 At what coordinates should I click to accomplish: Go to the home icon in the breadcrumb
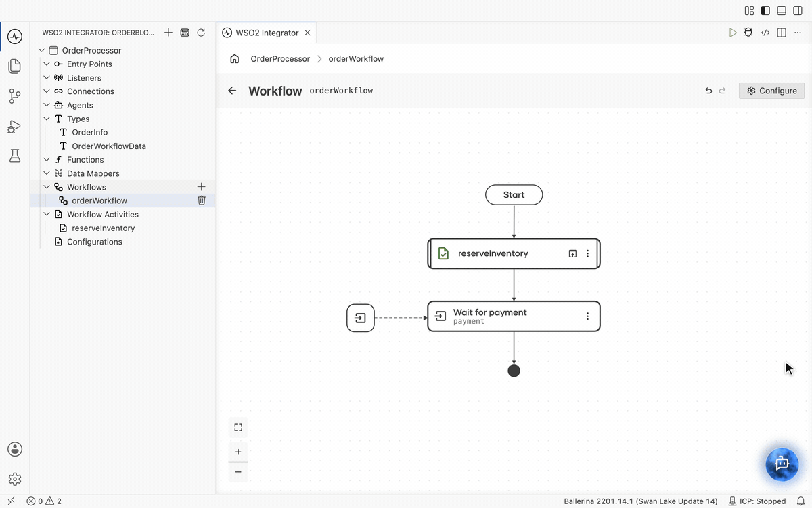coord(235,58)
